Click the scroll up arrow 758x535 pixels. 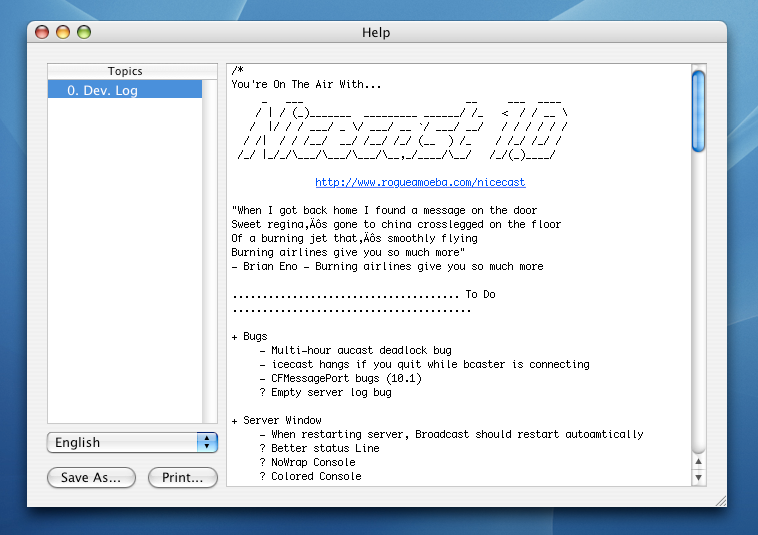(698, 462)
